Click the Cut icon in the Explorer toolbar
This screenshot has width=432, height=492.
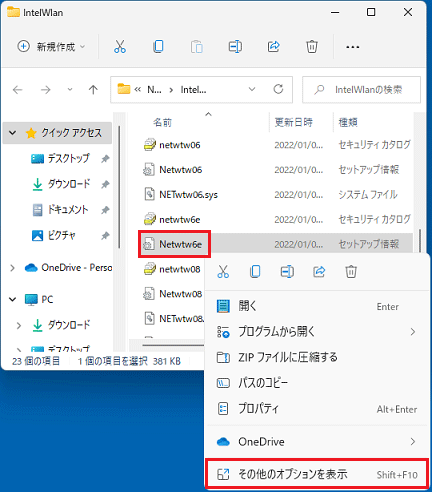coord(120,46)
